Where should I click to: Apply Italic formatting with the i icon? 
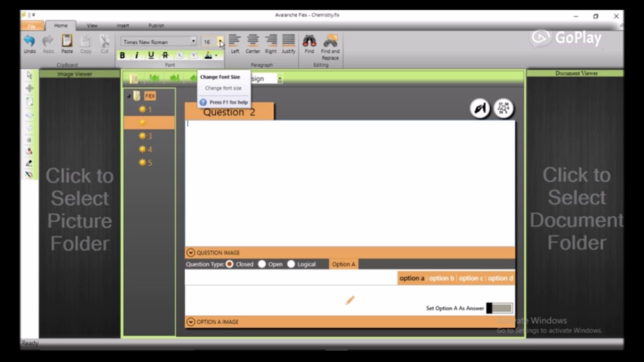click(x=136, y=55)
